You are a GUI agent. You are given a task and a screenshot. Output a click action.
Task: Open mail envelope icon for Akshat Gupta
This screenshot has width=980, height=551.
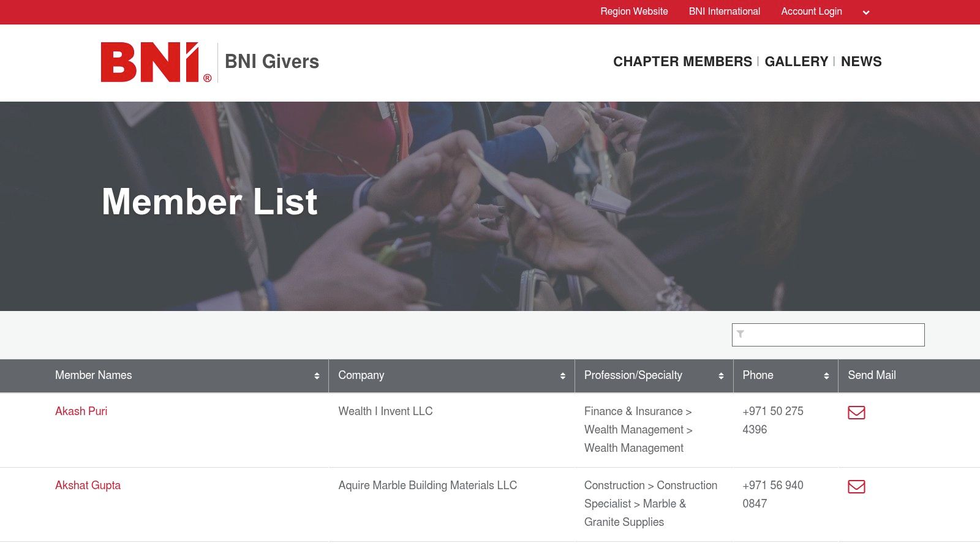pos(856,487)
